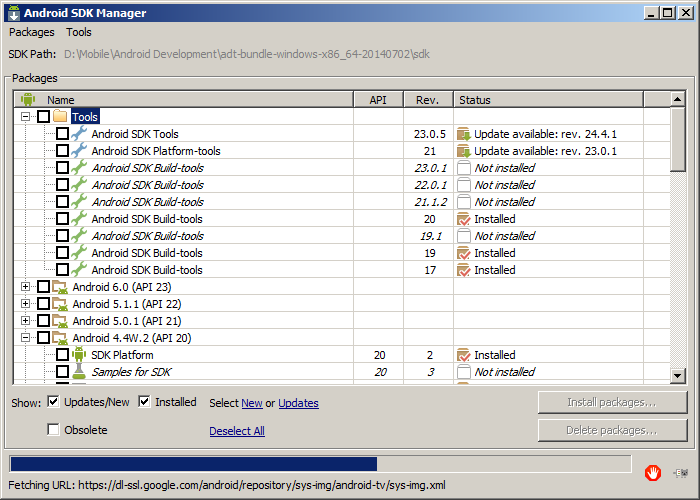This screenshot has width=700, height=500.
Task: Check the Android SDK Platform-tools checkbox
Action: click(62, 150)
